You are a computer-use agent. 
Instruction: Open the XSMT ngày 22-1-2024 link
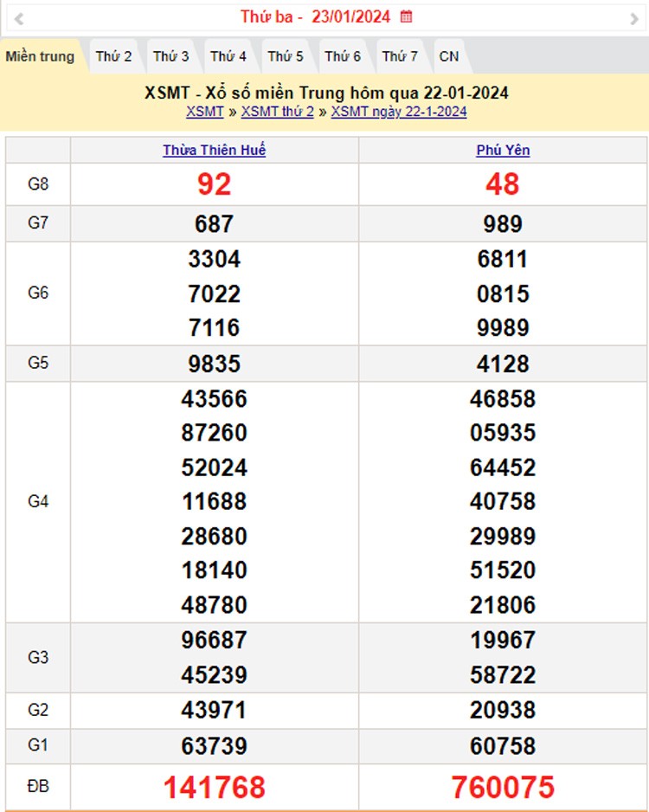coord(399,112)
